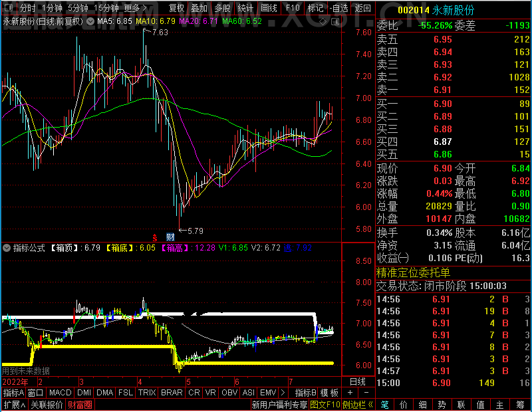Click the 复权 toolbar button

pyautogui.click(x=176, y=8)
